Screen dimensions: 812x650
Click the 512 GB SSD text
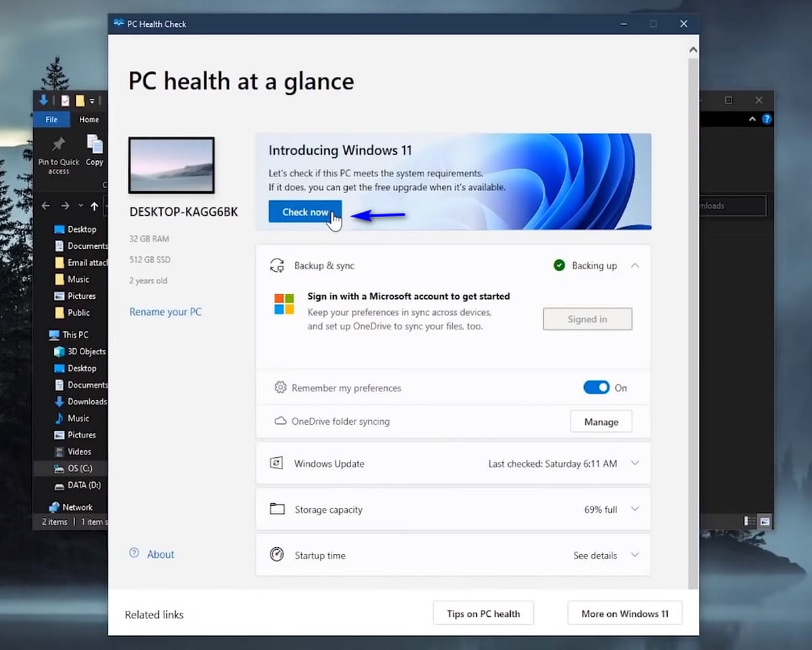(148, 259)
